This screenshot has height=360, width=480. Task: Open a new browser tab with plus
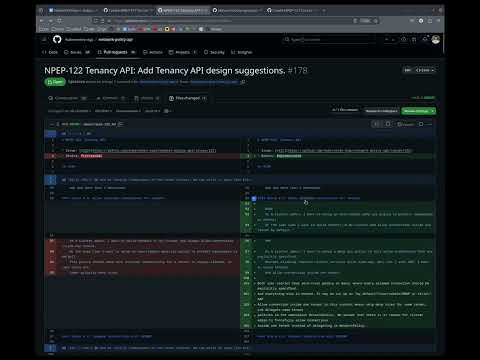(323, 10)
